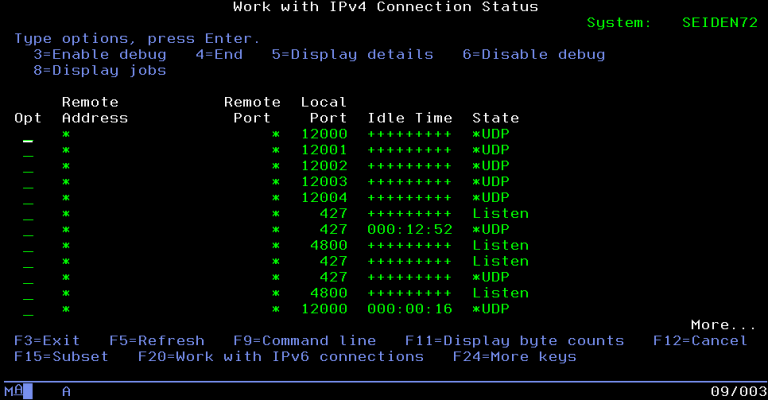Click the Opt field for port 12004
The width and height of the screenshot is (768, 400).
(x=28, y=198)
